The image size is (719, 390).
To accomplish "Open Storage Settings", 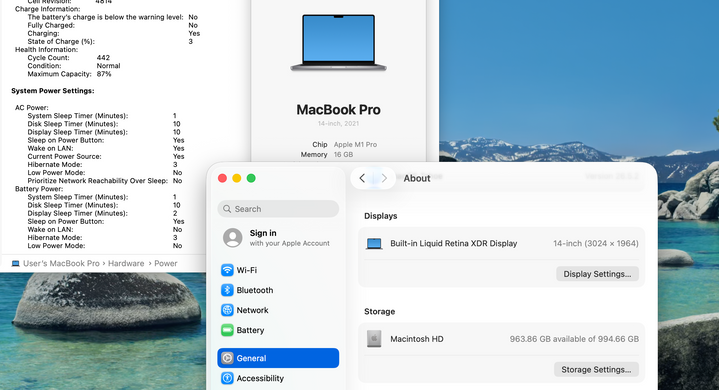I will pyautogui.click(x=596, y=369).
